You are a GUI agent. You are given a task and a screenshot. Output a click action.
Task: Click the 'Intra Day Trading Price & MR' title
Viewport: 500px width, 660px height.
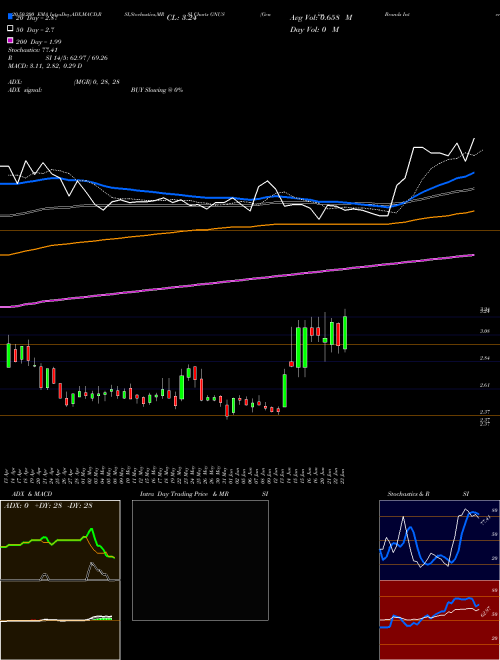click(x=184, y=494)
